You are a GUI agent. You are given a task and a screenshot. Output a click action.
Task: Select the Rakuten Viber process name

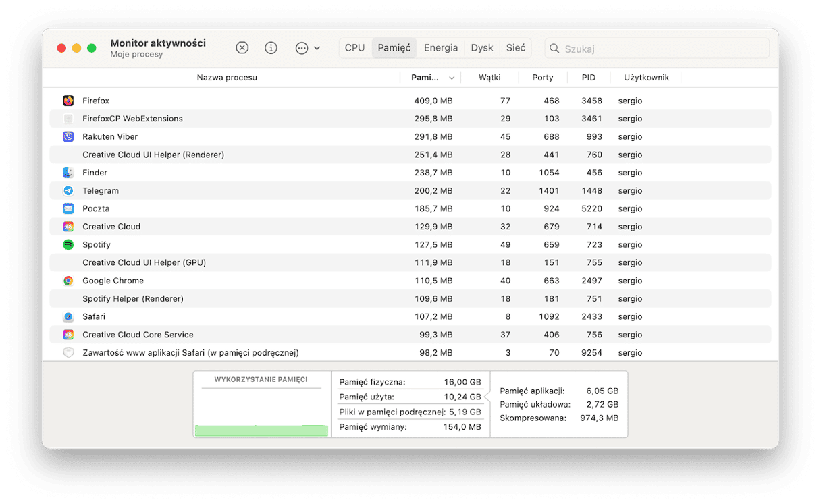tap(110, 136)
